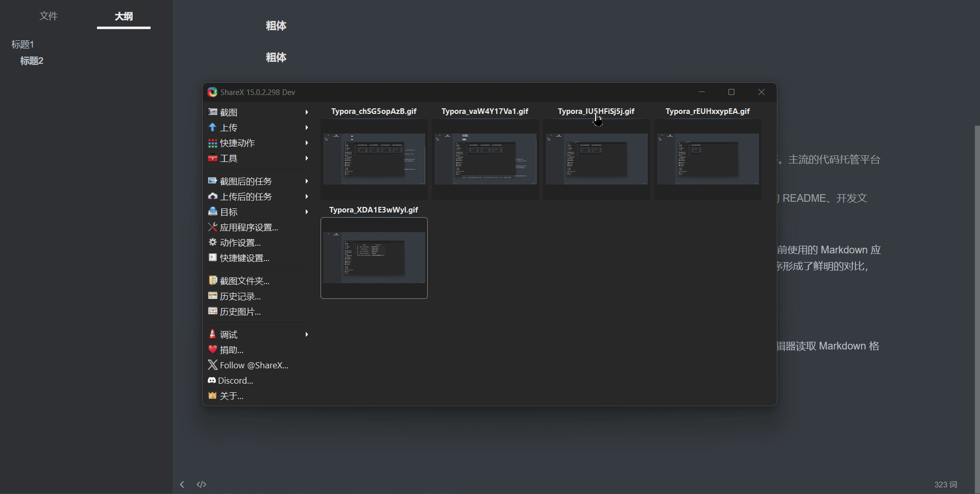Open the 关于... about entry
The height and width of the screenshot is (494, 980).
259,395
